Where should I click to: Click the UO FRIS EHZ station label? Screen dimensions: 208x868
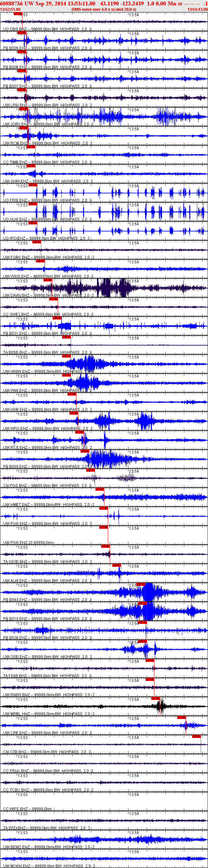click(x=47, y=200)
